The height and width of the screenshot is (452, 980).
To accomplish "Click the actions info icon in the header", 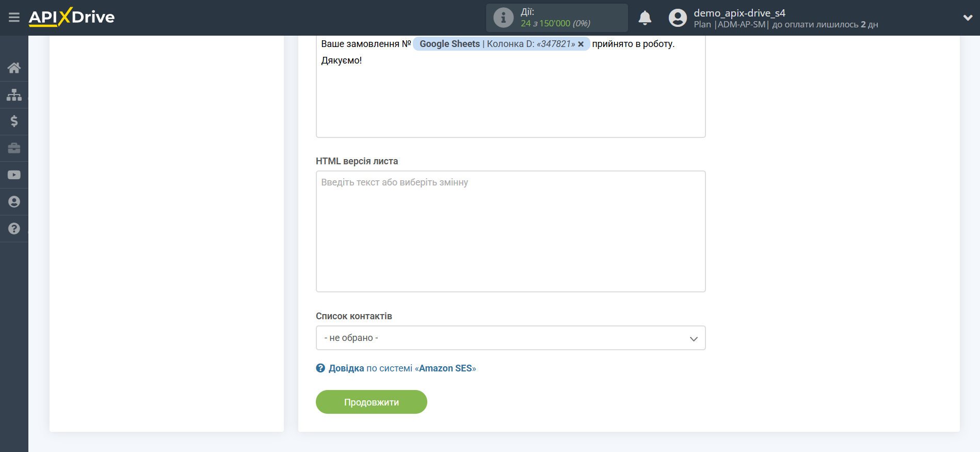I will [503, 18].
